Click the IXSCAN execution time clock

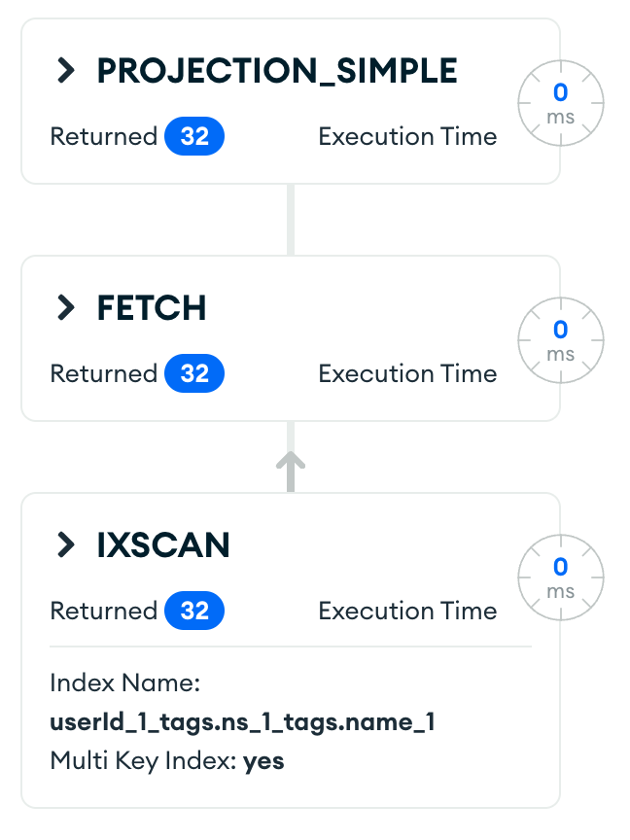(560, 578)
